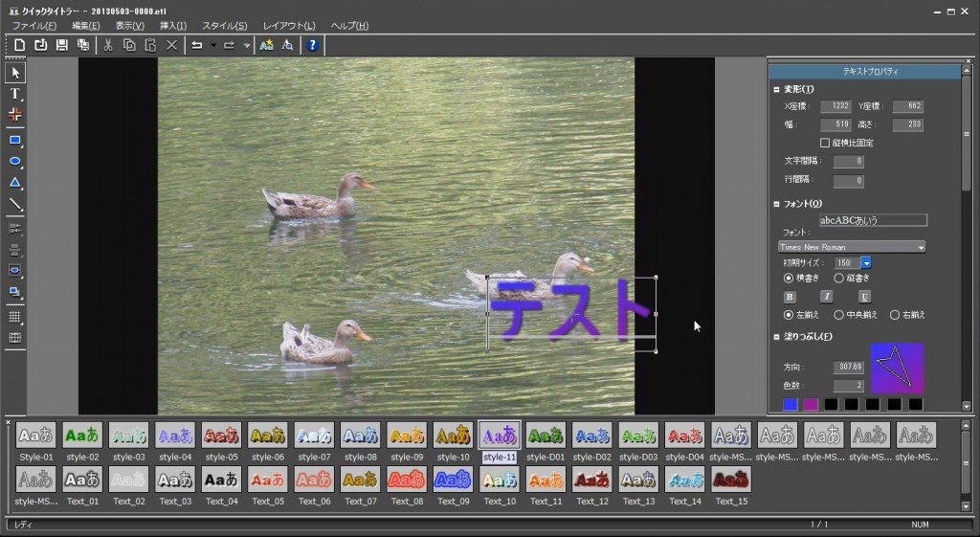Click the center-in-frame tool
The height and width of the screenshot is (537, 980).
[x=15, y=271]
